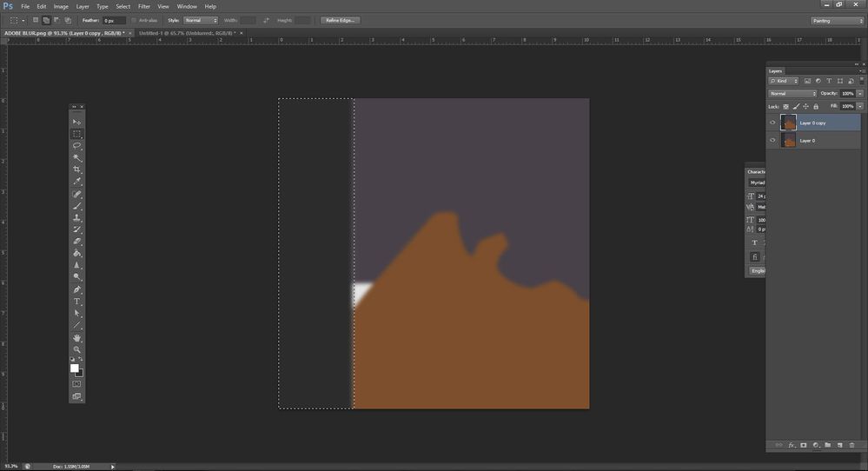
Task: Click the Feather input field
Action: (114, 21)
